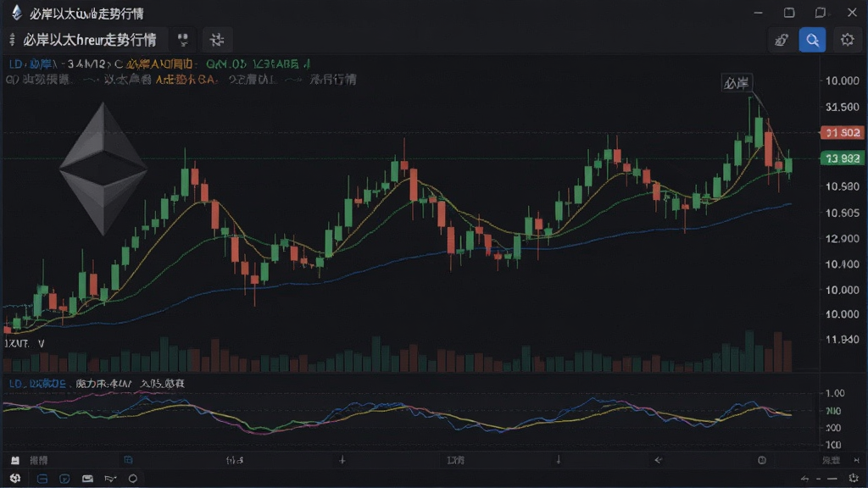This screenshot has height=488, width=868.
Task: Minimize the chart window
Action: (758, 12)
